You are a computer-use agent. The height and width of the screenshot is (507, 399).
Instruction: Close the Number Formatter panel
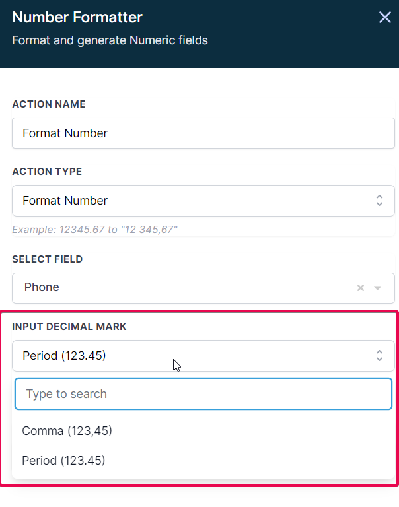coord(385,17)
